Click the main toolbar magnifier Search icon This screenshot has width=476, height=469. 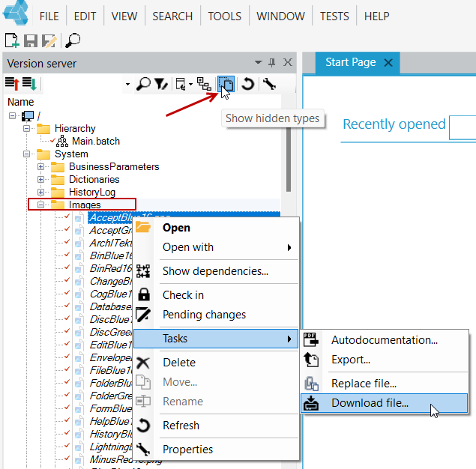[x=73, y=40]
